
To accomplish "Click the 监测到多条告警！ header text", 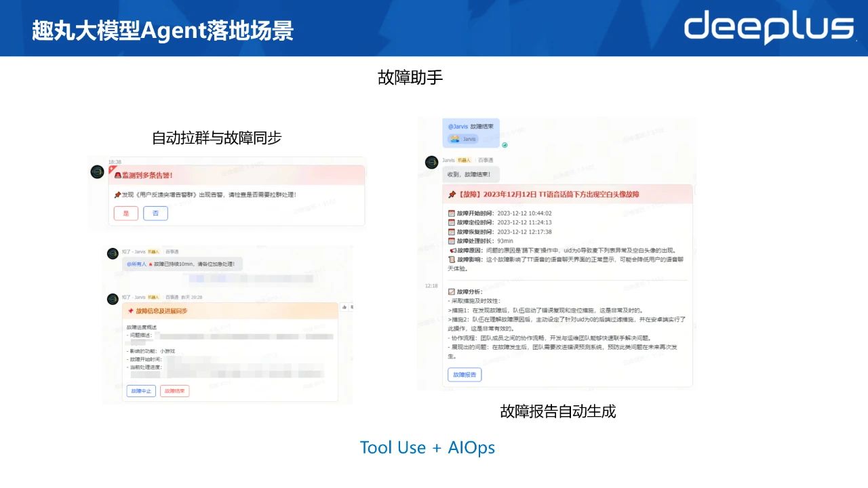I will click(147, 176).
